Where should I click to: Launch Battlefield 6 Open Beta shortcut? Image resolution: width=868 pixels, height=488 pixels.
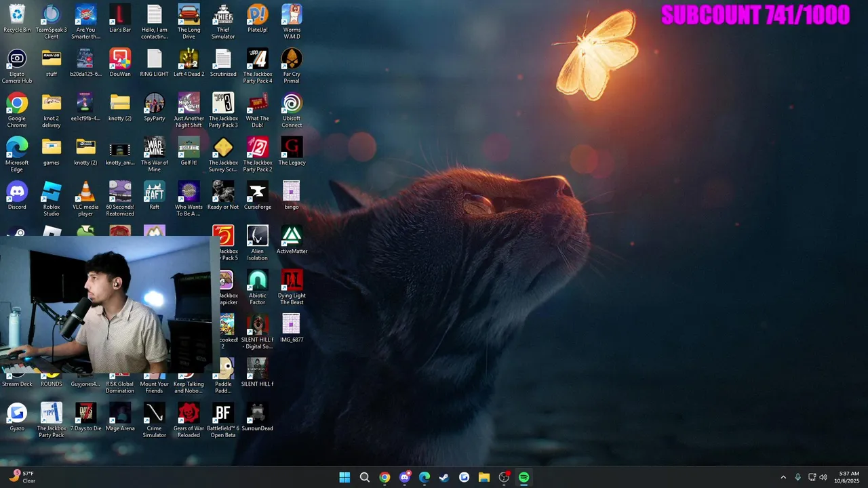click(223, 420)
